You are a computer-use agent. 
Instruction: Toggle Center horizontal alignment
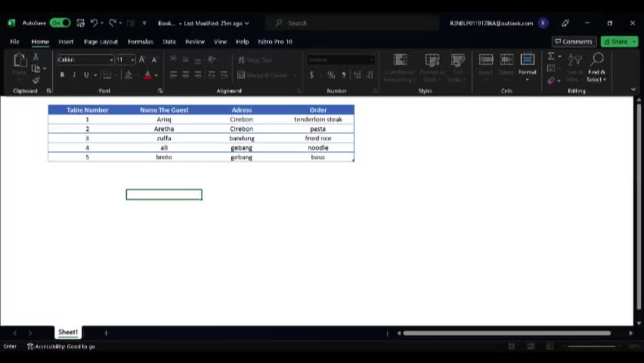point(185,75)
